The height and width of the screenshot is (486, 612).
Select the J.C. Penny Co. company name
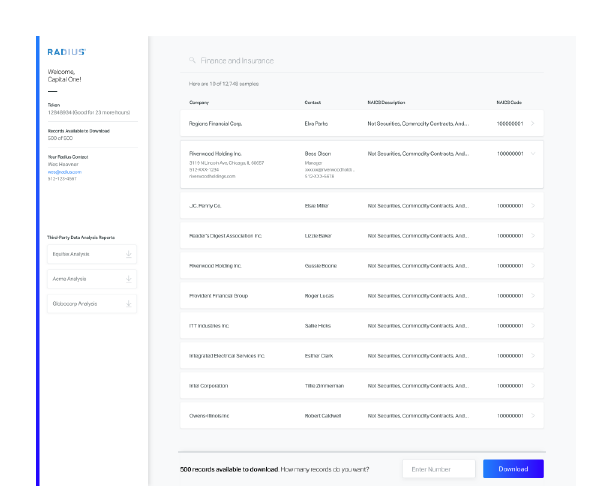205,206
